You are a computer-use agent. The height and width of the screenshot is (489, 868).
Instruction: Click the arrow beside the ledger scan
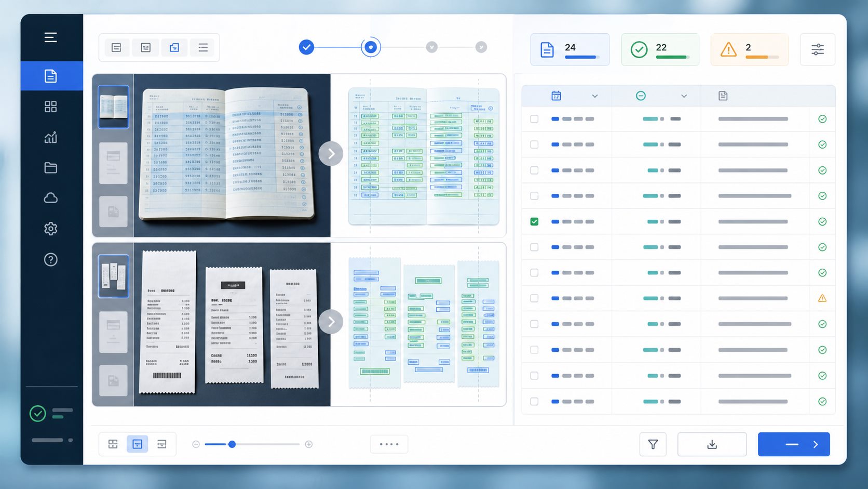tap(331, 154)
